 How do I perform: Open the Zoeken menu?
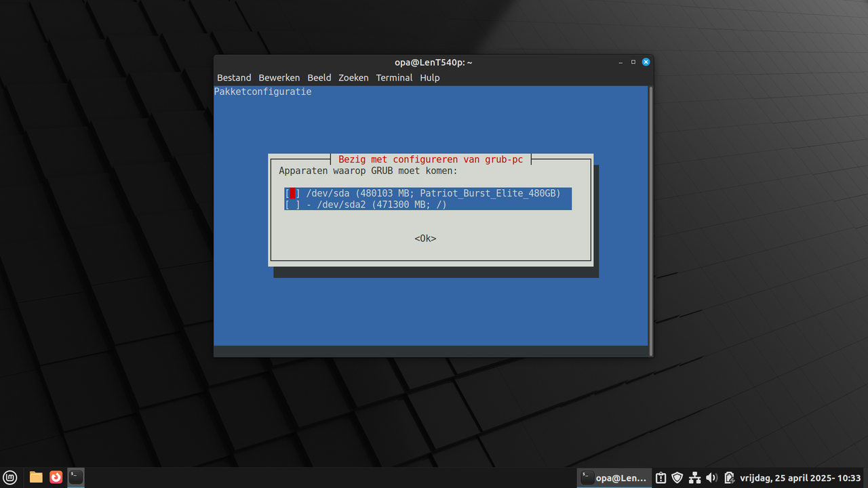(x=353, y=78)
